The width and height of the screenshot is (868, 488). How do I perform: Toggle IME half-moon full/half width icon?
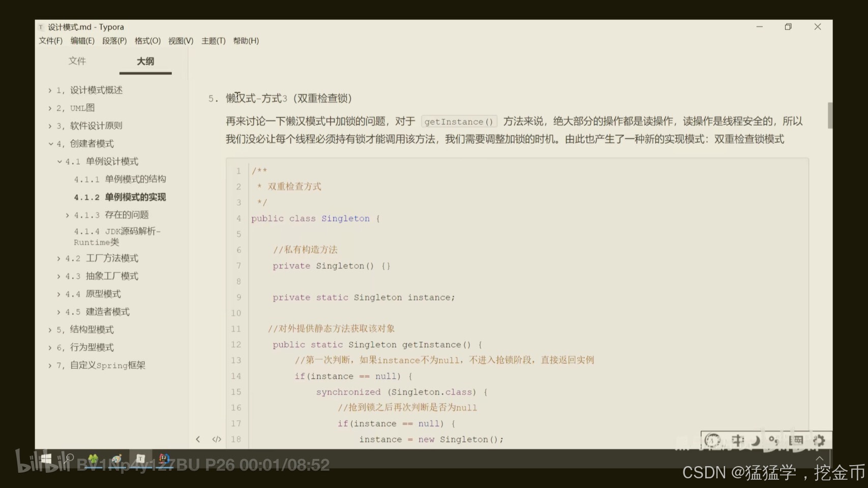(x=756, y=440)
